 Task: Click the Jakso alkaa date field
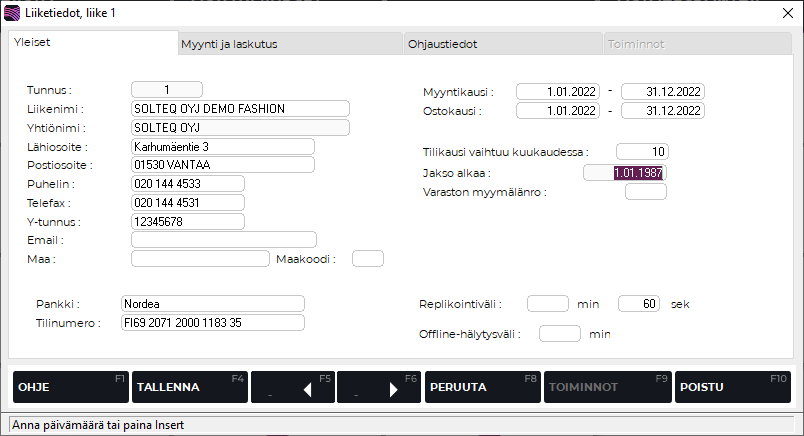pyautogui.click(x=625, y=173)
